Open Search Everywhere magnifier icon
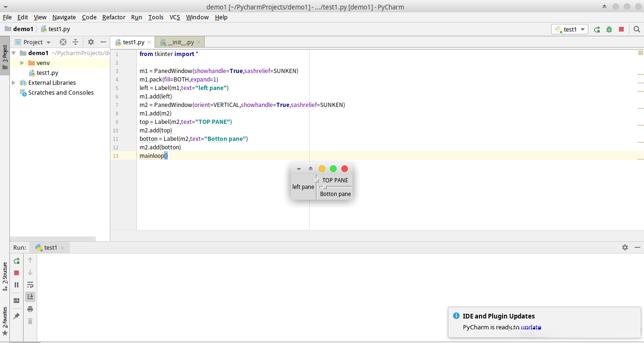This screenshot has height=343, width=644. click(636, 29)
